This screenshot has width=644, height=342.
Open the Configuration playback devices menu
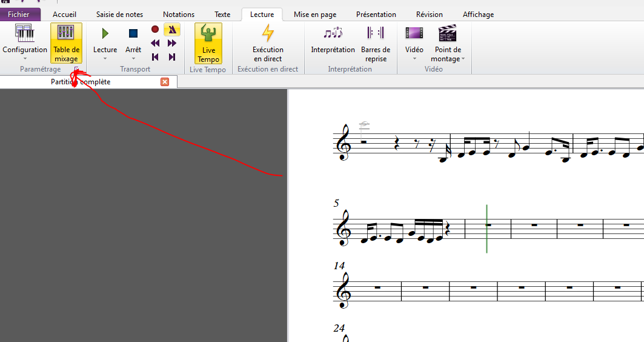tap(25, 43)
